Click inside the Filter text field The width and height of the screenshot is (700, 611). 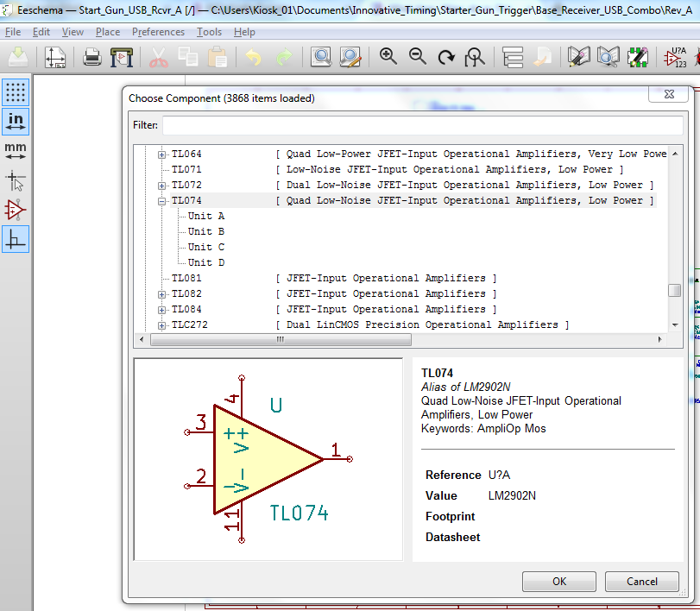[x=422, y=125]
